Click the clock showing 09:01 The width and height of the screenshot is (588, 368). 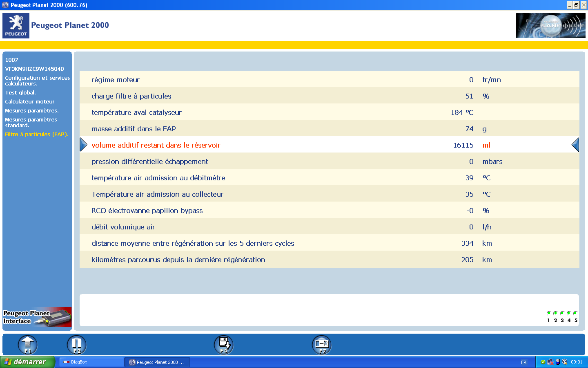pos(577,362)
